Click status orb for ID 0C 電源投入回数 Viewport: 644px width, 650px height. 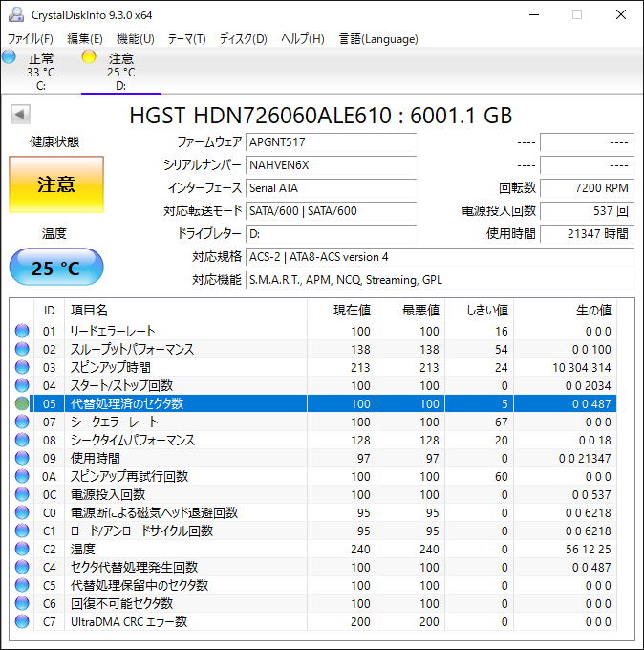pyautogui.click(x=22, y=494)
